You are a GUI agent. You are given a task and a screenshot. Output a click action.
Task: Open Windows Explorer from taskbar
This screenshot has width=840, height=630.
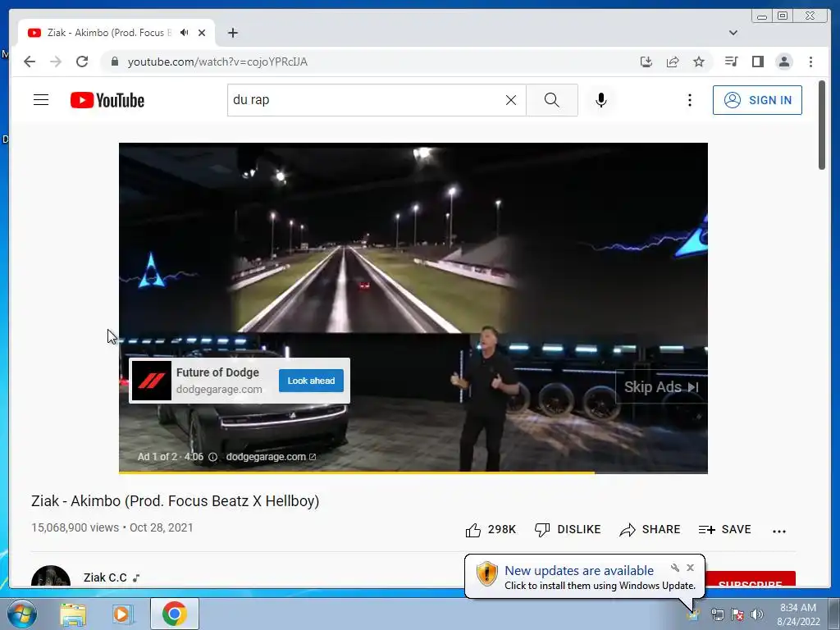point(73,614)
